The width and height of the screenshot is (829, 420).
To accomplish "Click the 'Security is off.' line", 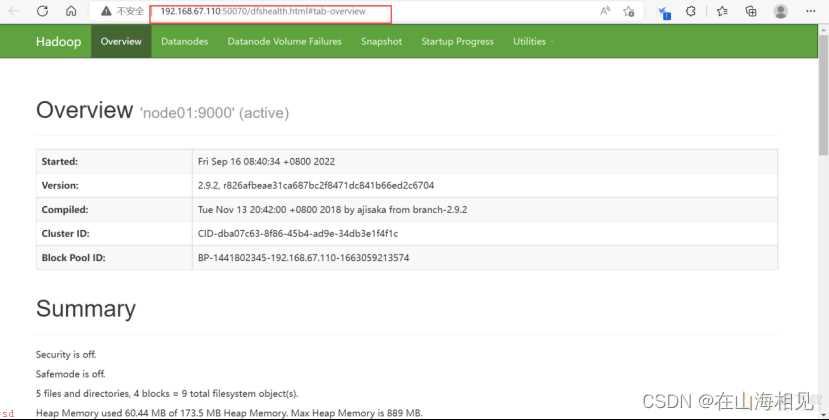I will coord(66,354).
